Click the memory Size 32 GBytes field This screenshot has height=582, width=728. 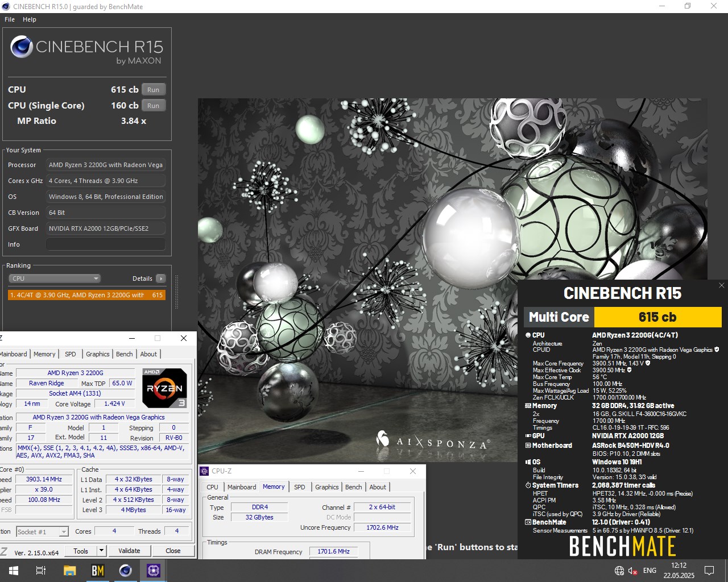pyautogui.click(x=259, y=517)
